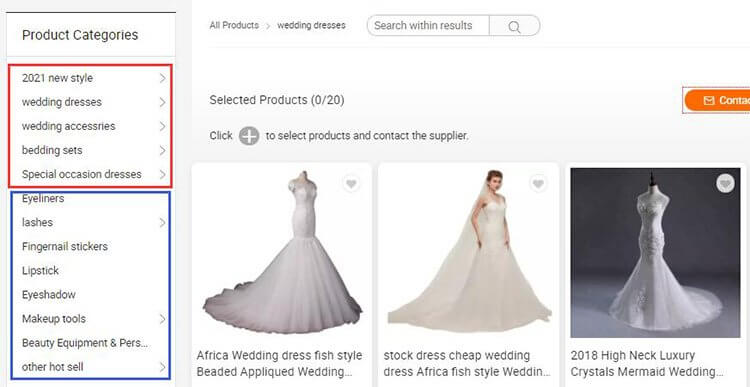The width and height of the screenshot is (750, 387).
Task: Open the bedding sets arrow
Action: [163, 150]
